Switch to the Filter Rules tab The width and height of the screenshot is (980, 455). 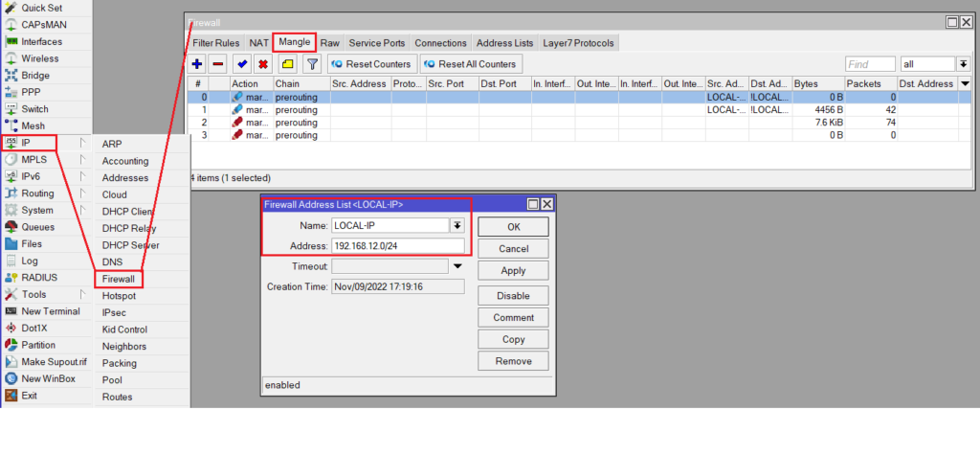click(x=215, y=43)
